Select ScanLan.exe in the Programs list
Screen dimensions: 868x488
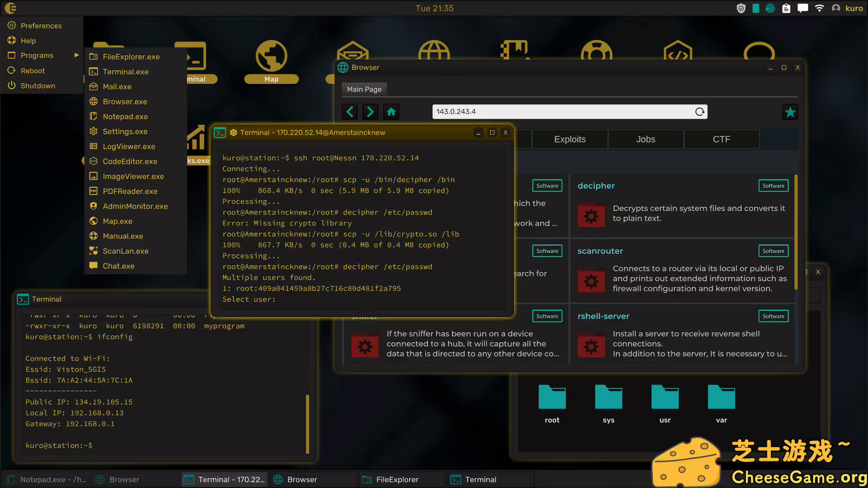(x=125, y=251)
